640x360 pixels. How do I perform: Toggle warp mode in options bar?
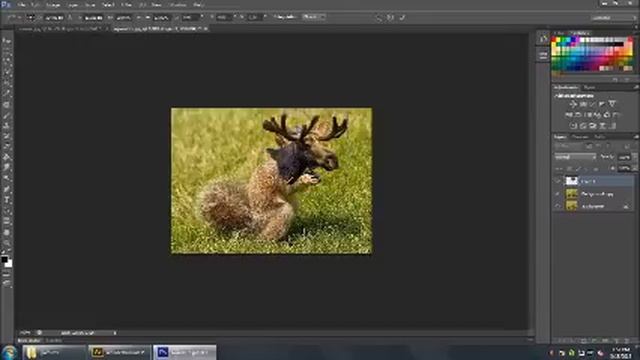point(379,18)
